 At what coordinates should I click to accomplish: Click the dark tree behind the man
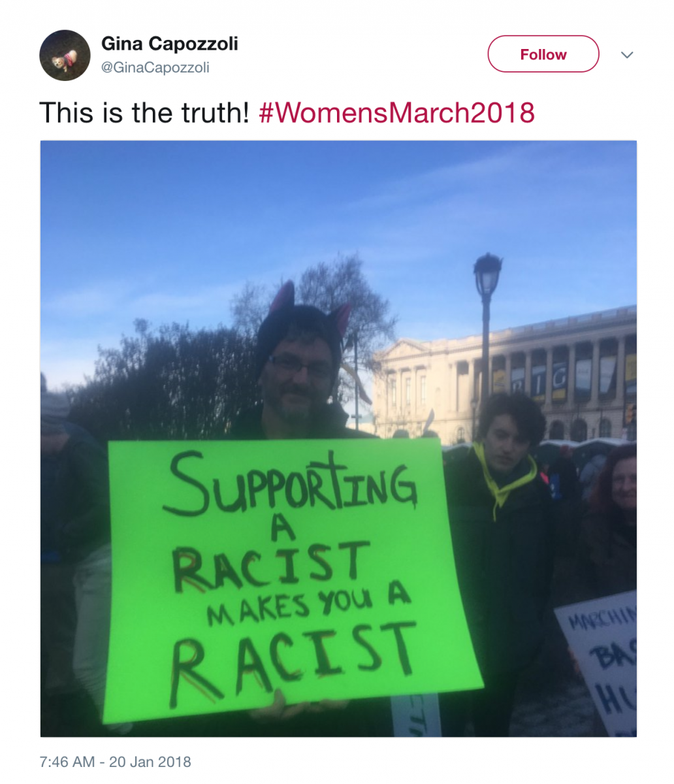163,379
